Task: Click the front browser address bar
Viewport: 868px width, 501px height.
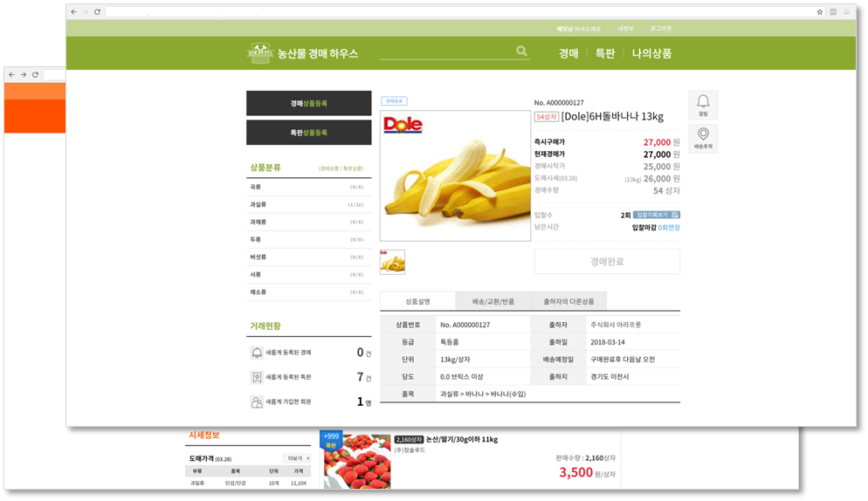Action: [458, 11]
